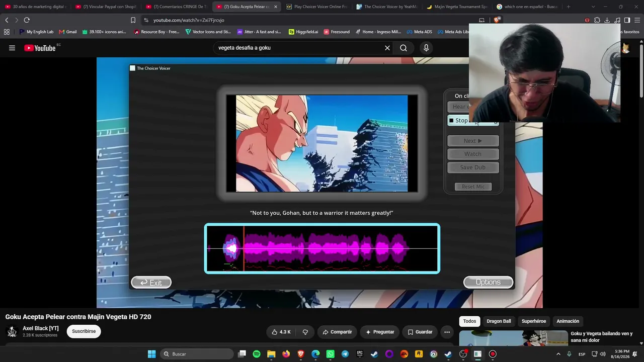This screenshot has width=644, height=362.
Task: Open Freesound bookmark
Action: (337, 32)
